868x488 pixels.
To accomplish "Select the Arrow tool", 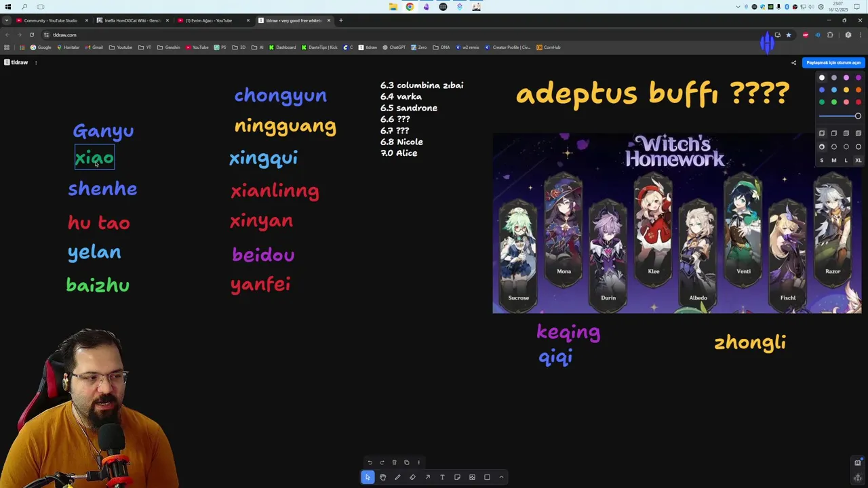I will click(427, 477).
